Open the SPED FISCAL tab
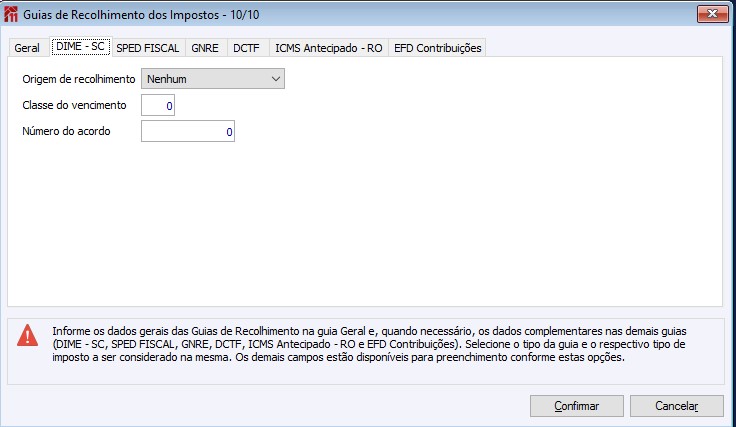This screenshot has width=736, height=427. pyautogui.click(x=147, y=48)
